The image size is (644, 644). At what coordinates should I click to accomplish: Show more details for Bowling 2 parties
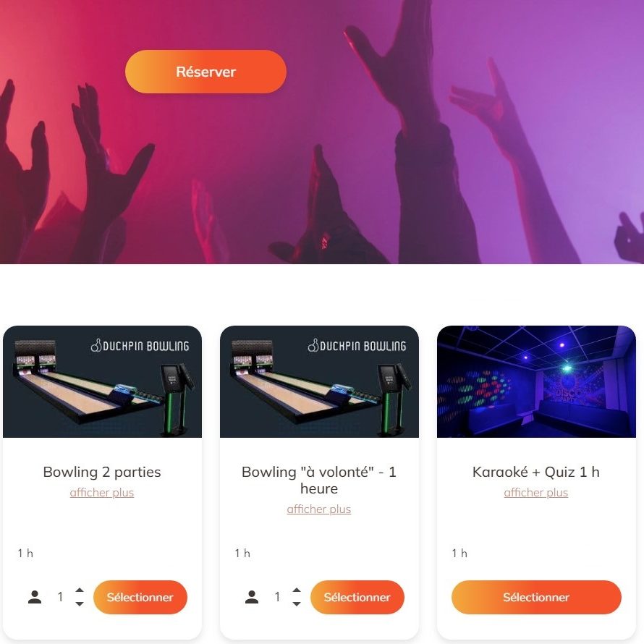point(102,492)
